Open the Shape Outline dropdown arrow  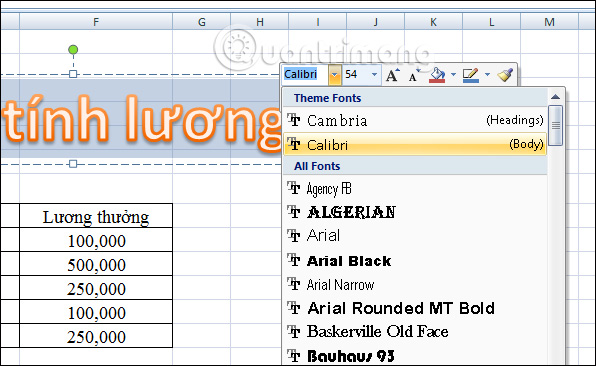(487, 75)
